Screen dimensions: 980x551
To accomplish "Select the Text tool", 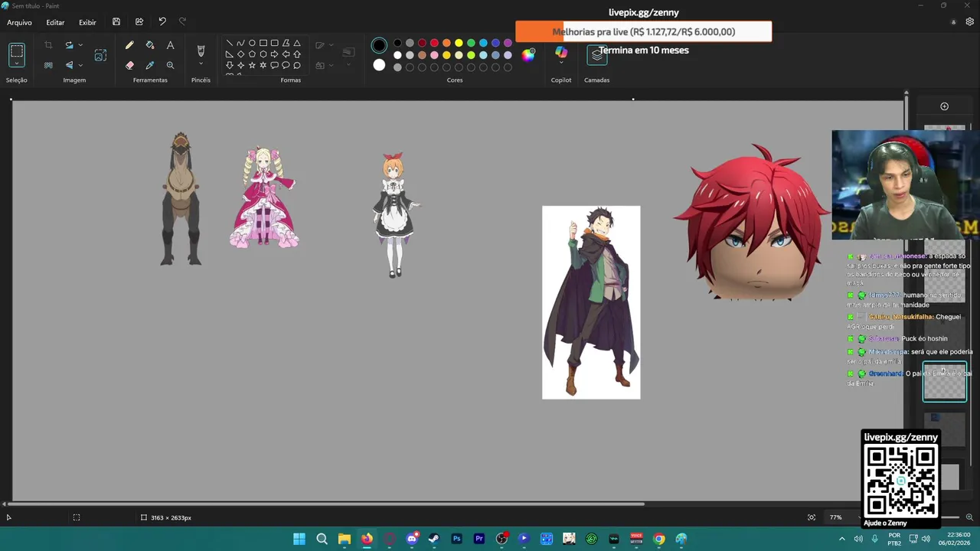I will click(170, 45).
